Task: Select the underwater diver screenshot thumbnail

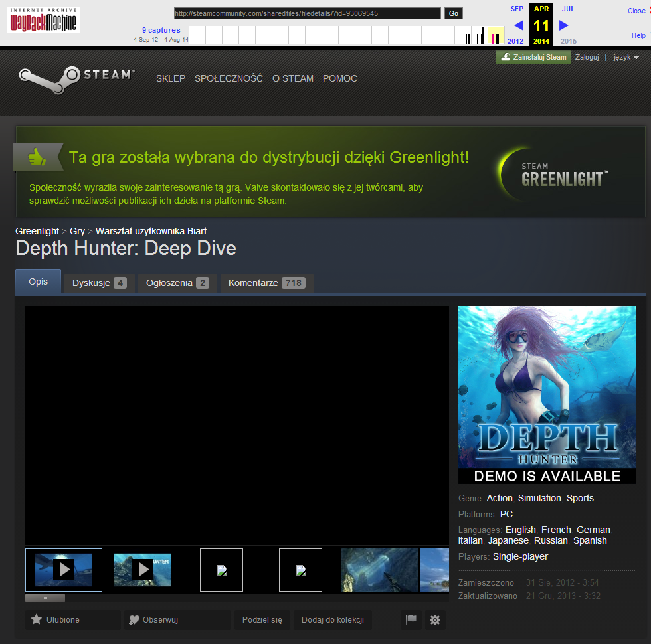Action: coord(379,570)
